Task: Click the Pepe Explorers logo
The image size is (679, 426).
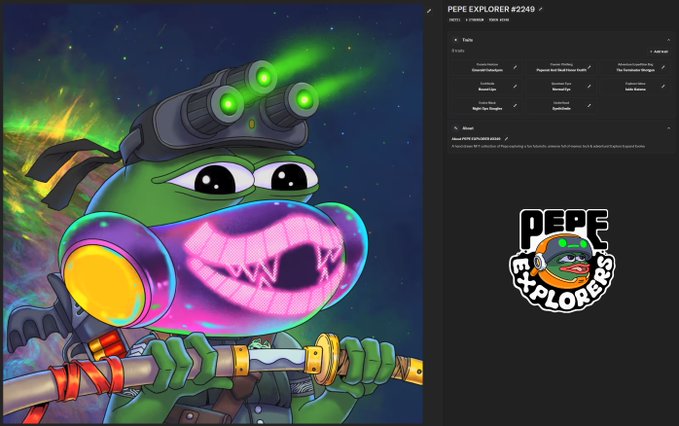Action: 562,260
